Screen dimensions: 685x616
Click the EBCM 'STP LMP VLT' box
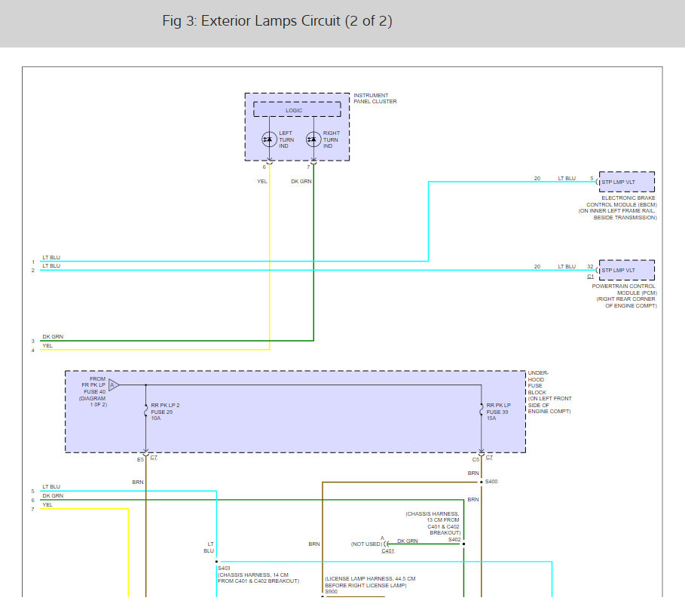(626, 182)
